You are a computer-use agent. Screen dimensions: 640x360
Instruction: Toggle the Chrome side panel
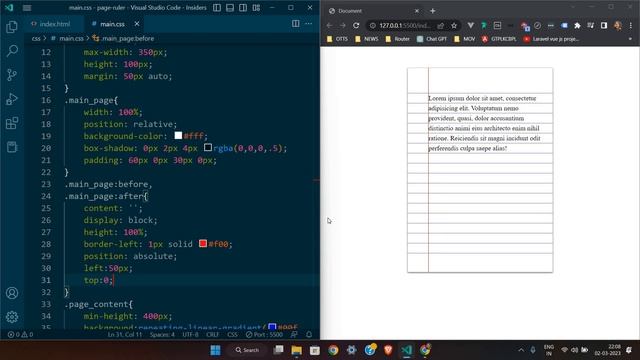(x=604, y=25)
